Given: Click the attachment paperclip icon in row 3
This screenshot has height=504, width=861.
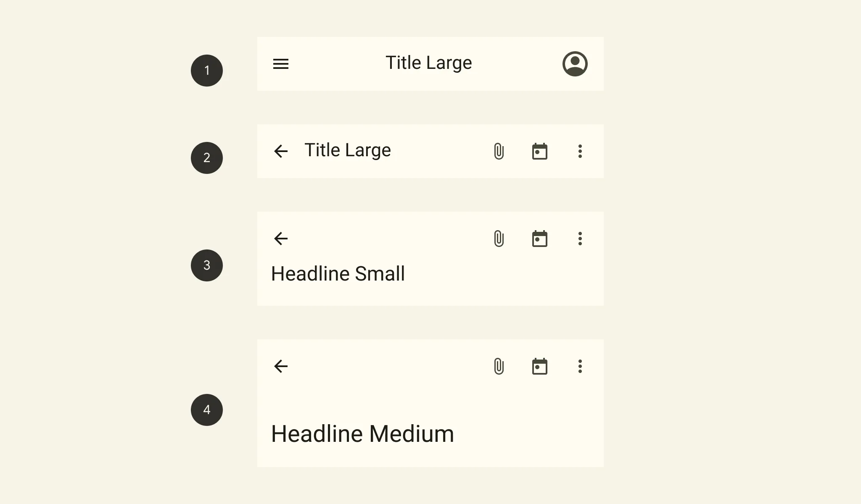Looking at the screenshot, I should [x=498, y=238].
